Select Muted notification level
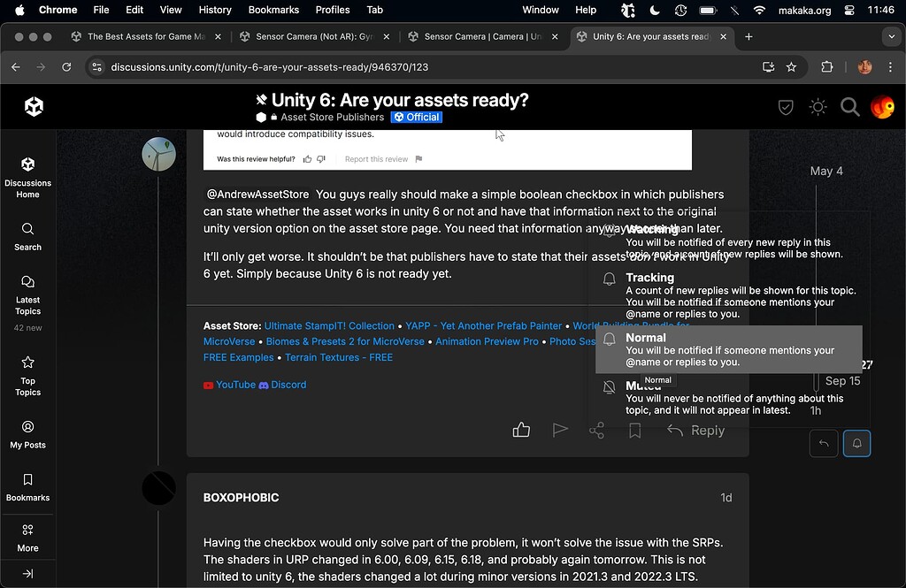Screen dimensions: 906x588 point(729,397)
